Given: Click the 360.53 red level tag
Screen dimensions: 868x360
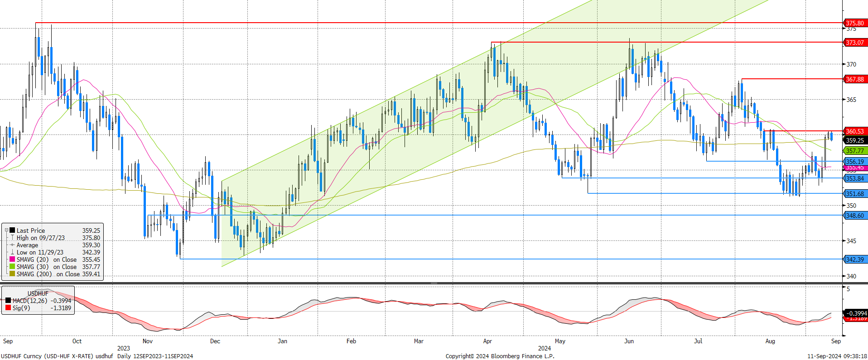Looking at the screenshot, I should tap(855, 131).
